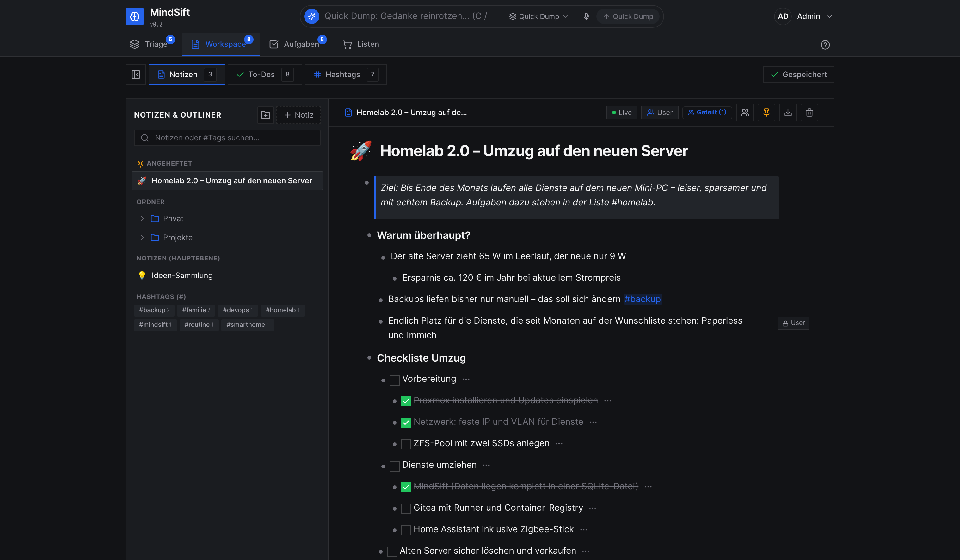
Task: Go to the Listen tab
Action: point(361,45)
